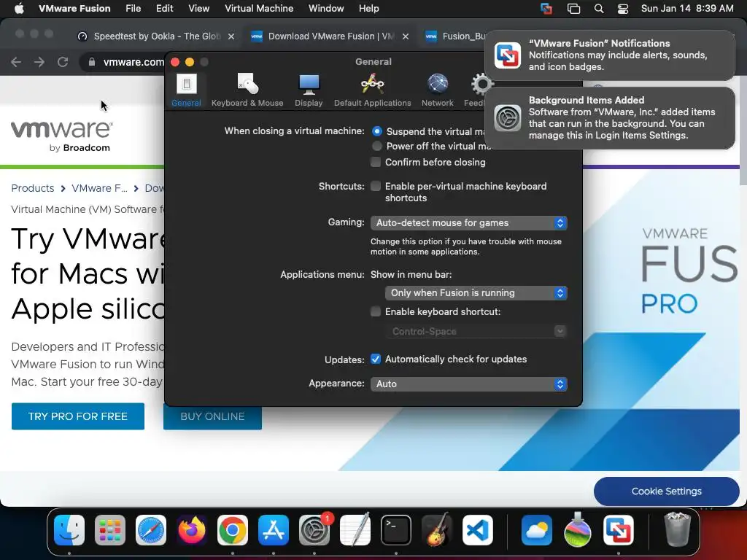Follow the Products breadcrumb link
The image size is (747, 560).
pos(33,188)
